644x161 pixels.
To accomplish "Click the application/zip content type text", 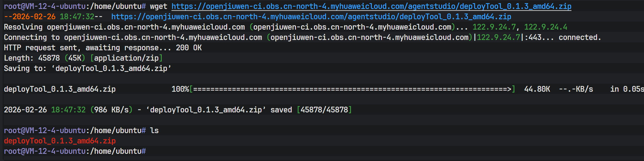I will 126,58.
